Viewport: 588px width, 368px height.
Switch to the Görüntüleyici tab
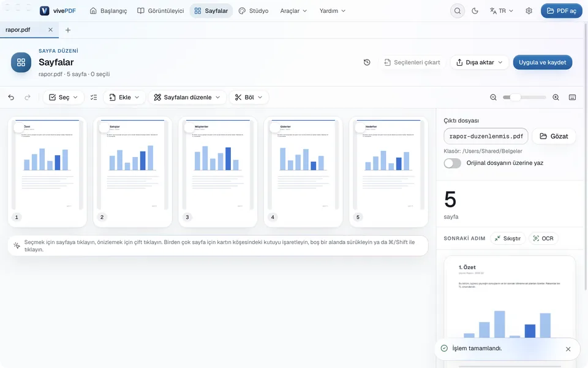(x=160, y=11)
